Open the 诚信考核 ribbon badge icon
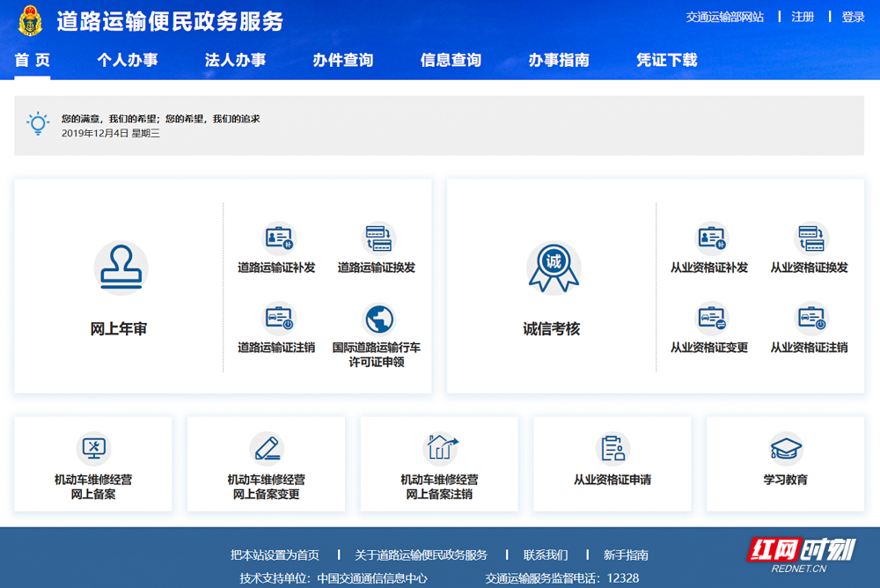Image resolution: width=880 pixels, height=588 pixels. 554,268
